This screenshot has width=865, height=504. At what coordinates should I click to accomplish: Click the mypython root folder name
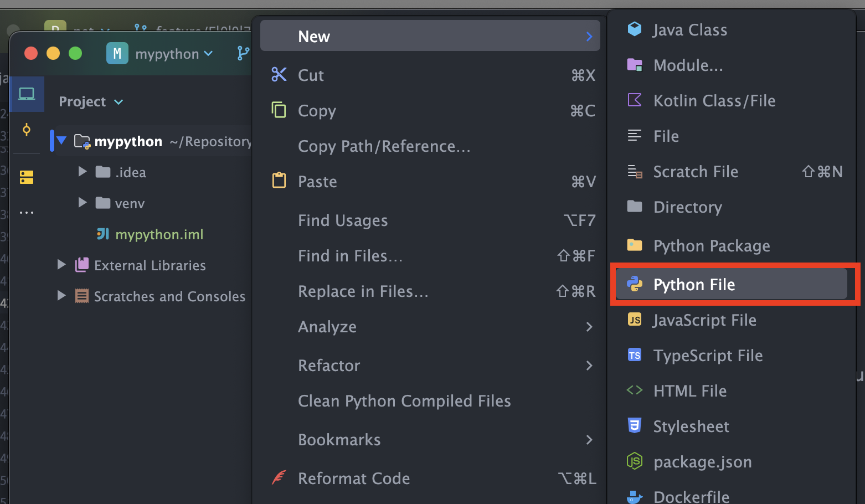[x=128, y=142]
